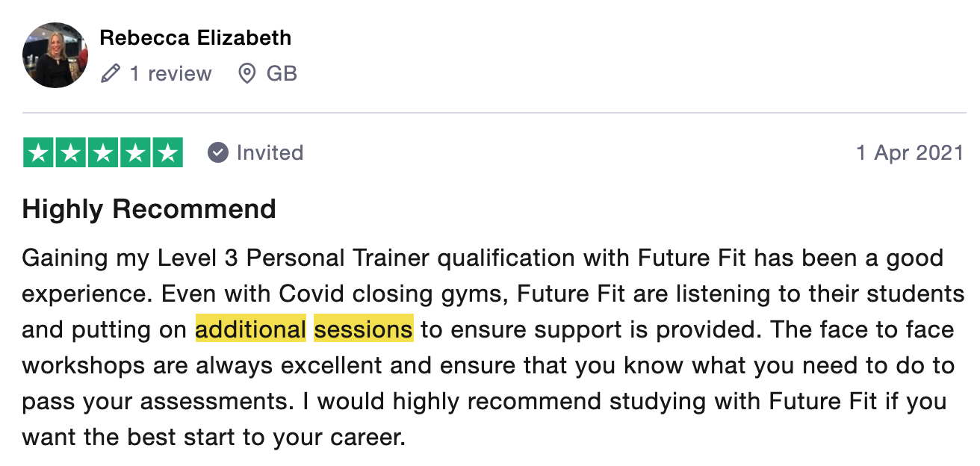The height and width of the screenshot is (466, 980).
Task: Click the 1 Apr 2021 review date
Action: click(x=910, y=152)
